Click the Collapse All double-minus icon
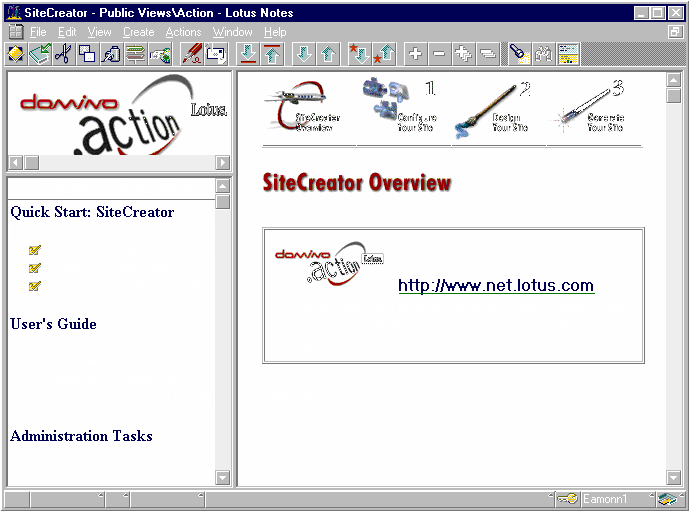The width and height of the screenshot is (690, 512). pyautogui.click(x=488, y=54)
